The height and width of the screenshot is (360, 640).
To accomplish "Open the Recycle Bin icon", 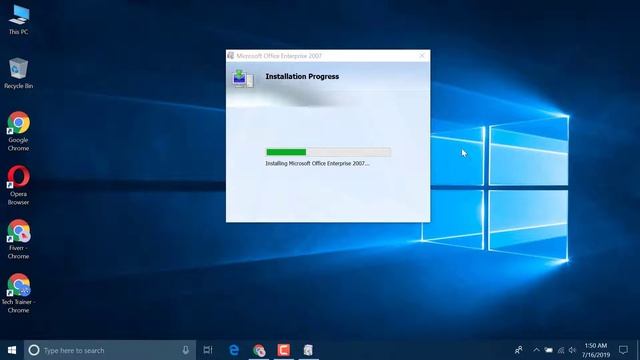I will [18, 73].
